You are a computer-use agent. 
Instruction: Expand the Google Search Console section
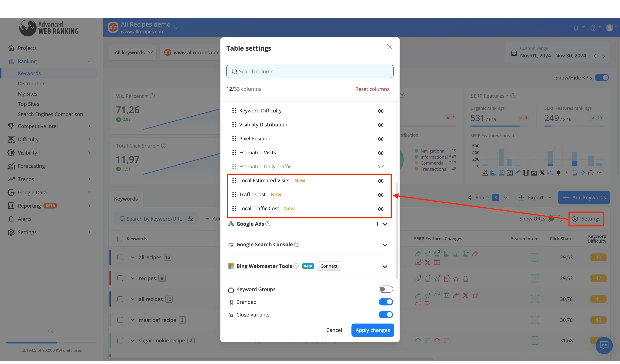[x=385, y=245]
